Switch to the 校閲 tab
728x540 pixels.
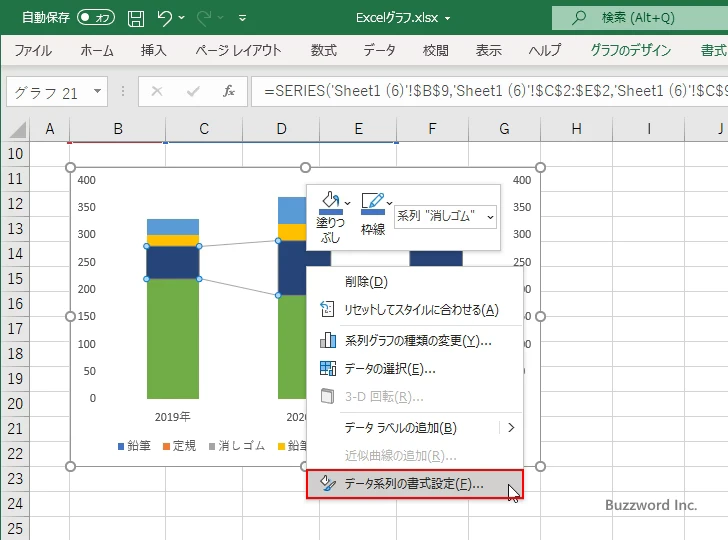tap(436, 50)
